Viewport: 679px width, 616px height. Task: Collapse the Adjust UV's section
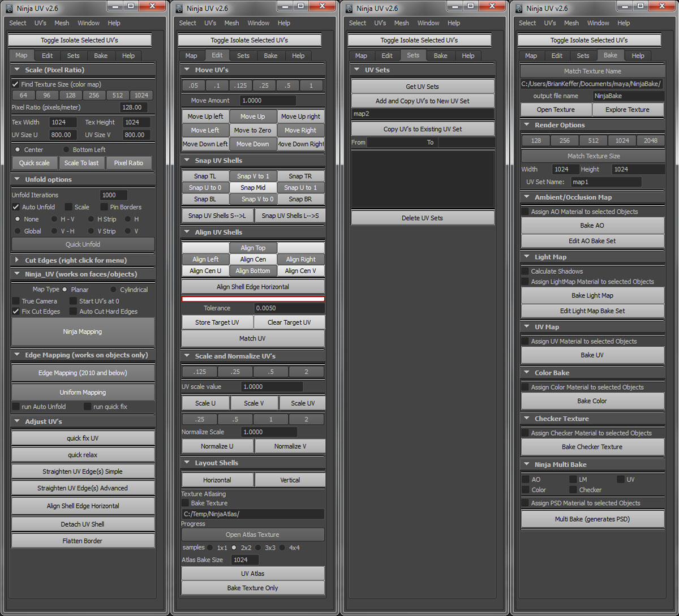tap(16, 421)
